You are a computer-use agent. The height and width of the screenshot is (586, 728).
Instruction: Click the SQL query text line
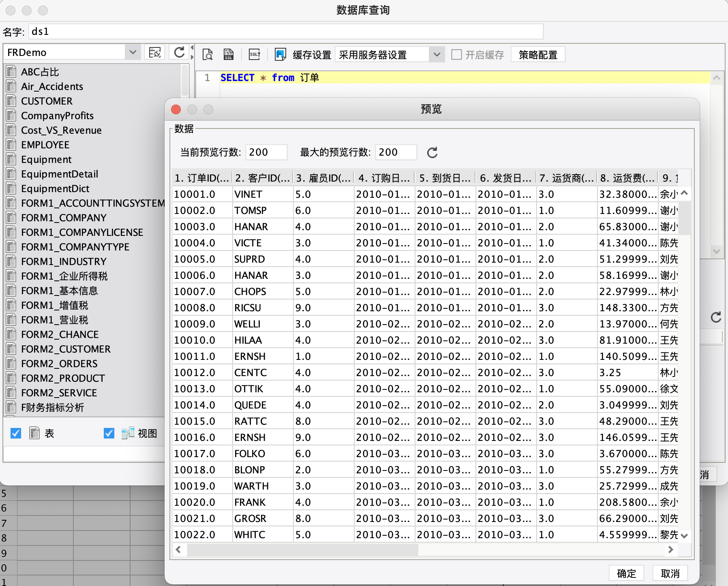click(x=270, y=77)
